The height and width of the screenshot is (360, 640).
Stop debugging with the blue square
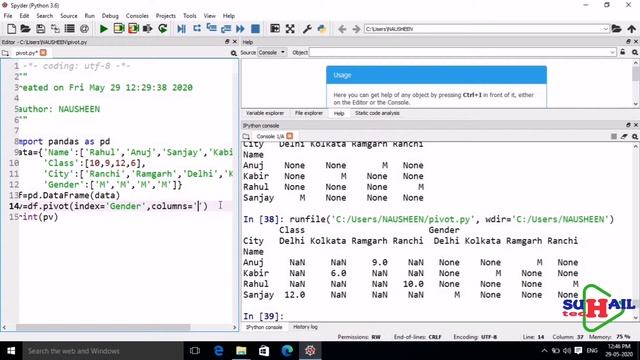tap(256, 29)
